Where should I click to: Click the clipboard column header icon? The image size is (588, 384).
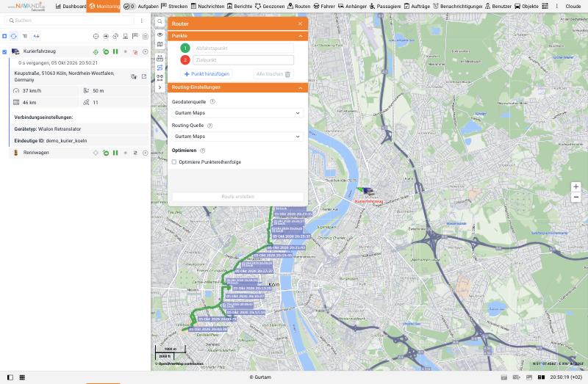tap(145, 36)
